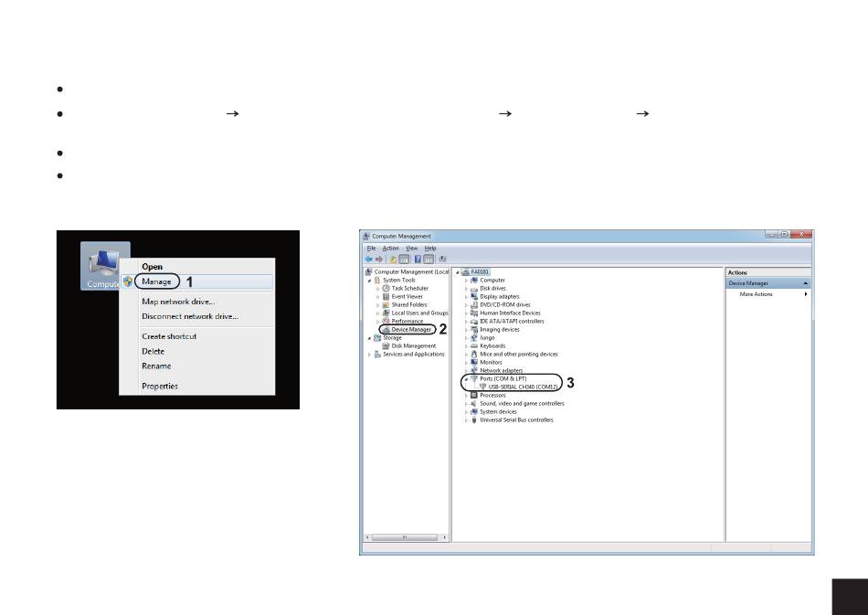
Task: Click the Back arrow toolbar icon
Action: (x=369, y=259)
